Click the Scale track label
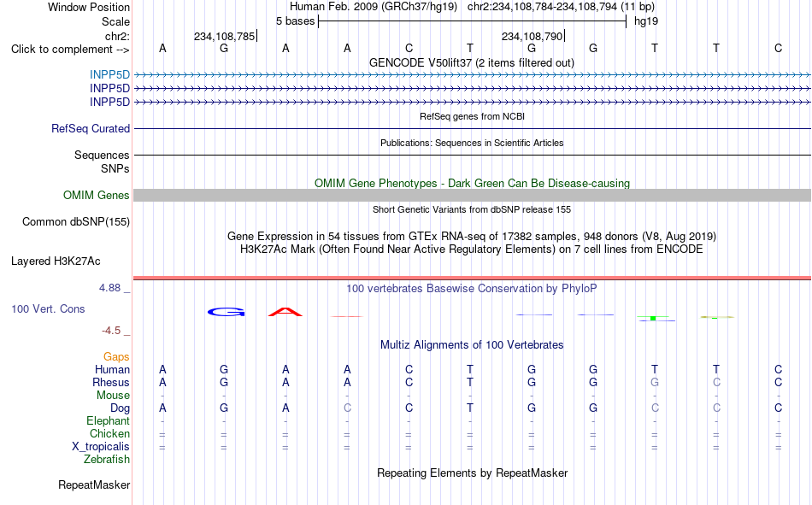The width and height of the screenshot is (812, 505). tap(115, 21)
